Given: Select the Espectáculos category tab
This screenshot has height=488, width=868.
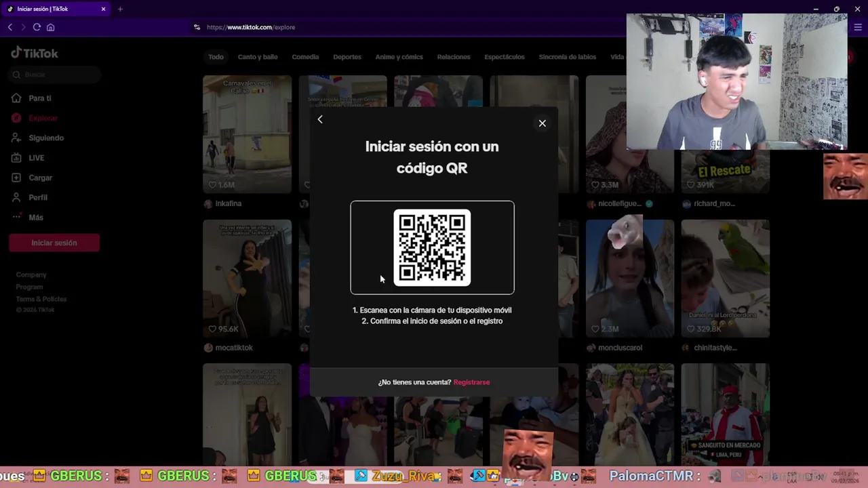Looking at the screenshot, I should [x=505, y=57].
